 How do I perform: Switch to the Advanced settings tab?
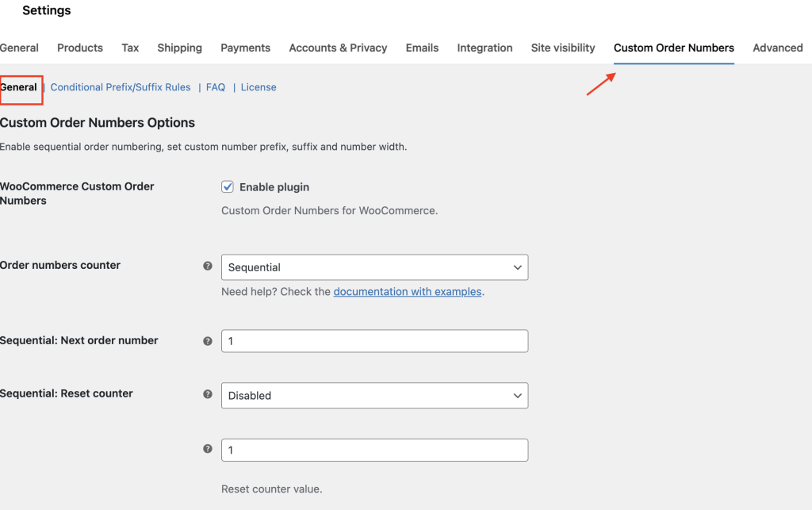click(x=777, y=48)
